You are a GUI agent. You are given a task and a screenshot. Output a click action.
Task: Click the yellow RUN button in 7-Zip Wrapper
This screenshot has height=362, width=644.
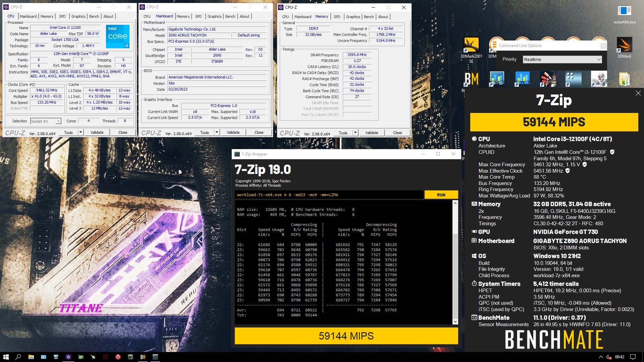click(x=441, y=195)
